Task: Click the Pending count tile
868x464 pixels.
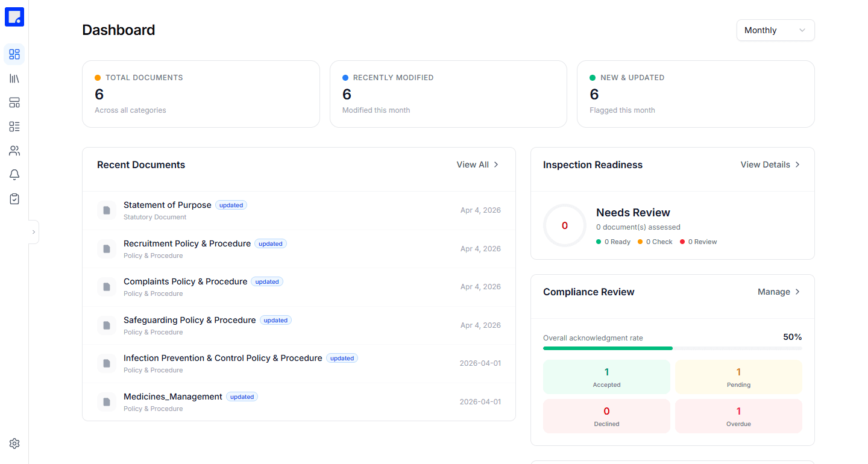Action: [x=738, y=377]
